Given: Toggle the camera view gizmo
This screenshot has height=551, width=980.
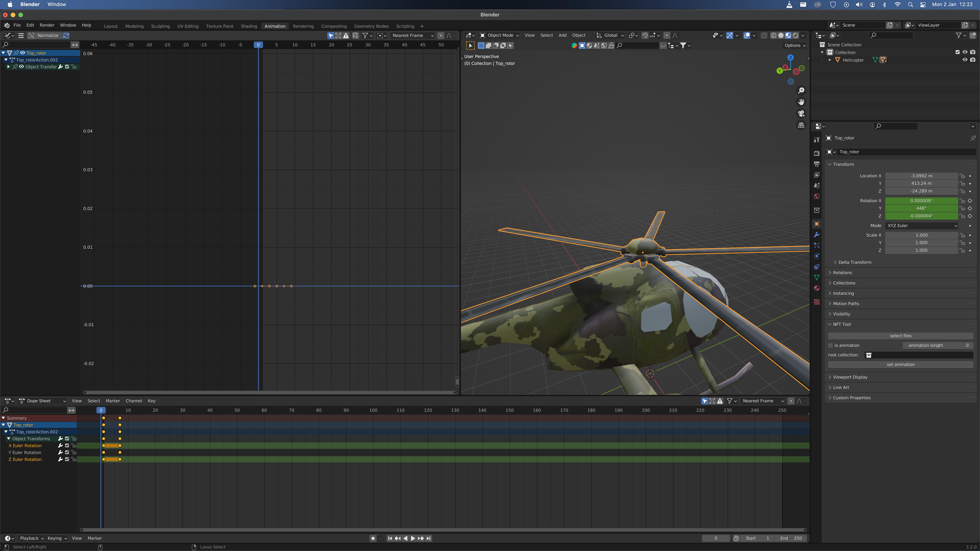Looking at the screenshot, I should pyautogui.click(x=801, y=113).
